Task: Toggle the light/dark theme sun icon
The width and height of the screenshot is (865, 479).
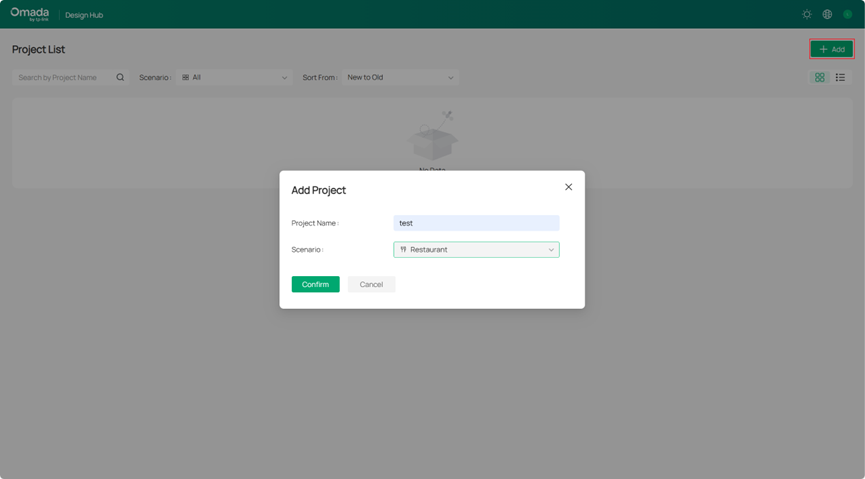Action: point(807,15)
